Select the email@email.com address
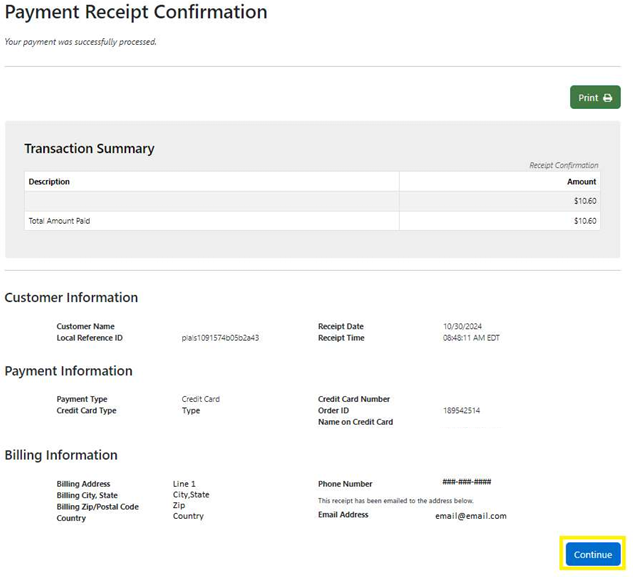 coord(471,516)
